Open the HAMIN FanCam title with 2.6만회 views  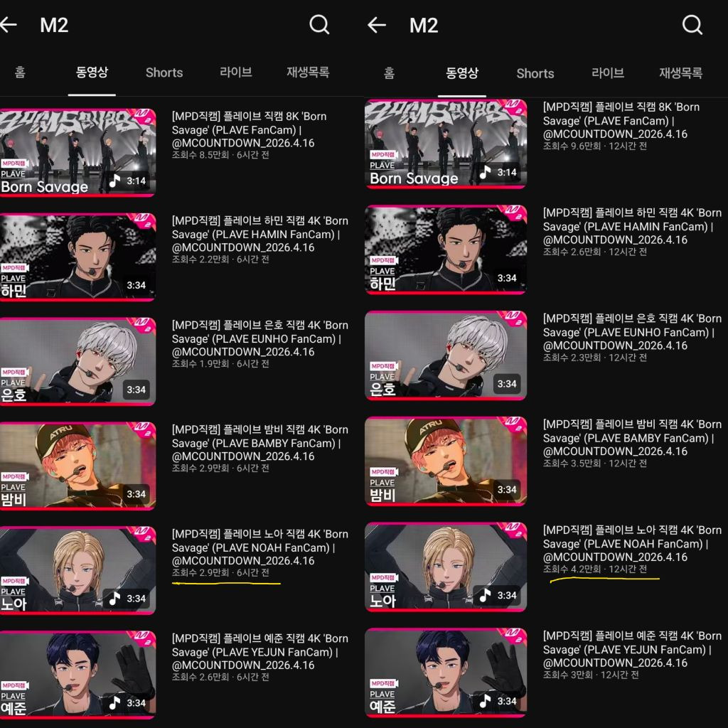tap(632, 226)
